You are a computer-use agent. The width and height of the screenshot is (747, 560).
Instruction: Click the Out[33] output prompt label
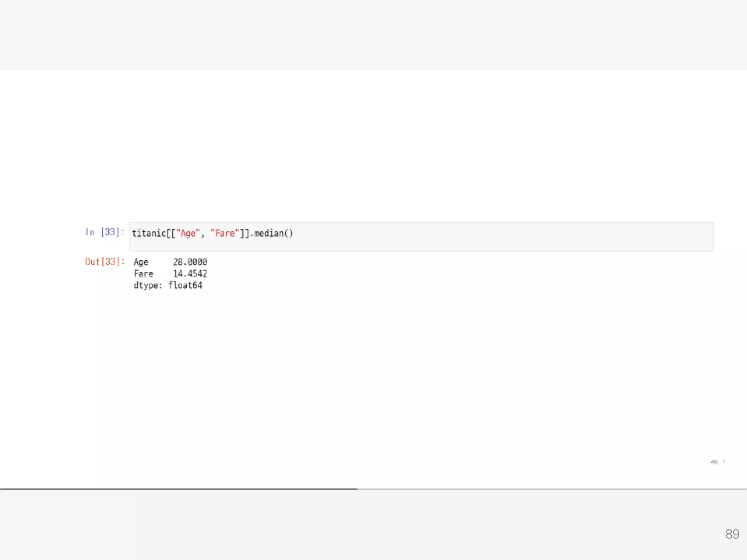click(x=105, y=262)
